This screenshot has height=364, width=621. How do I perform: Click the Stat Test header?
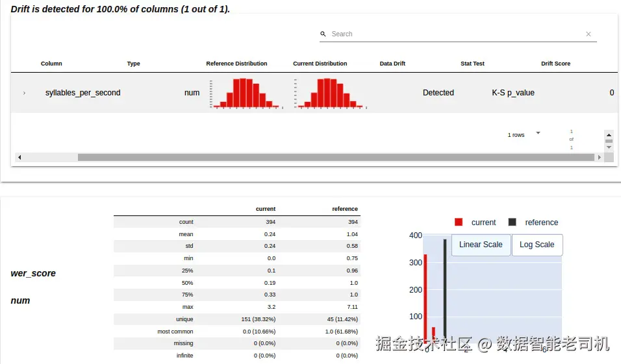(472, 64)
